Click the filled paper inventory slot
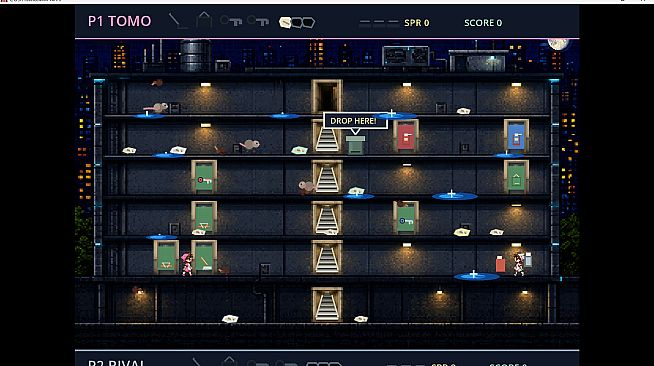654x366 pixels. pyautogui.click(x=285, y=23)
